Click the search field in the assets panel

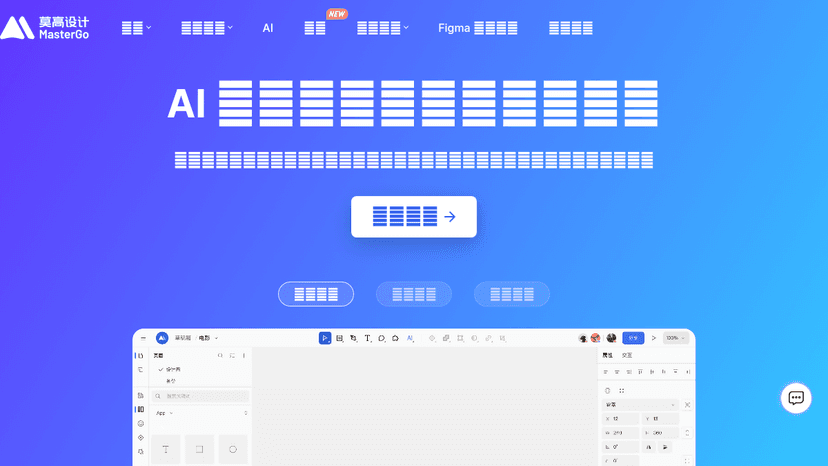point(201,396)
